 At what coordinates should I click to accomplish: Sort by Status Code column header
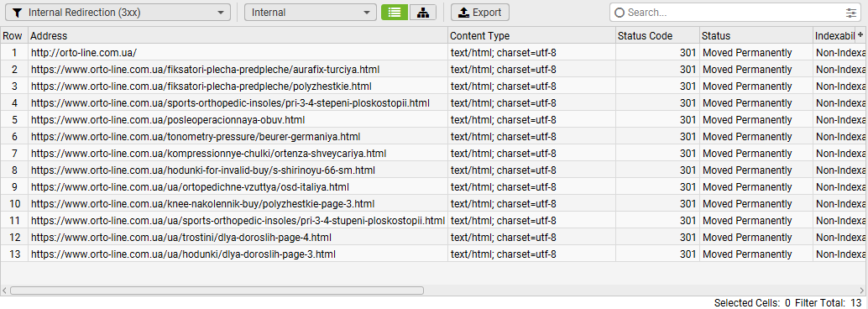657,35
